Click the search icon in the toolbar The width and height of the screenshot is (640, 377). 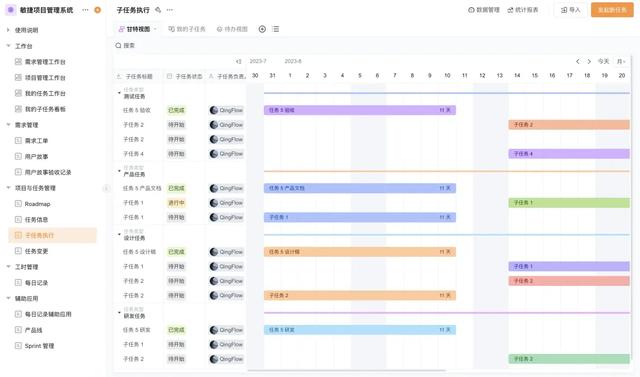point(118,45)
